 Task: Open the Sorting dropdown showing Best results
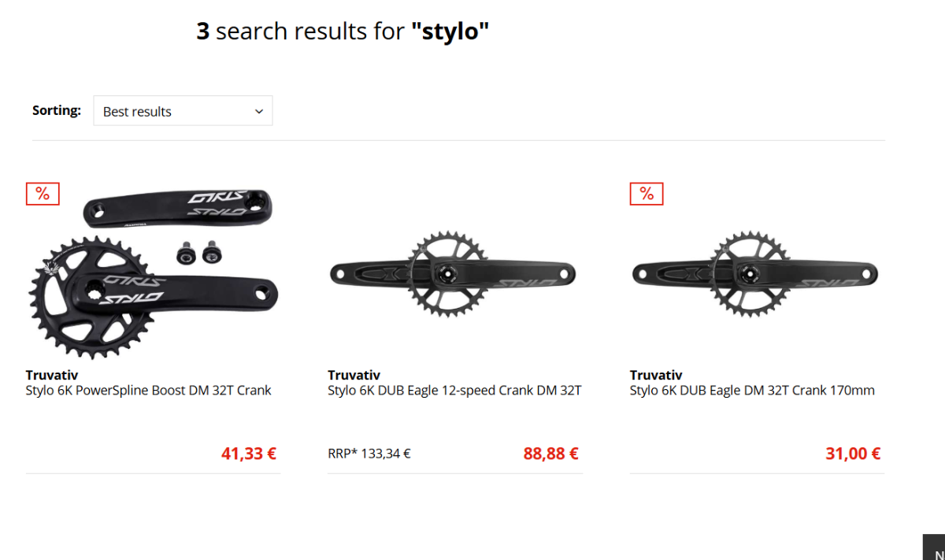click(182, 111)
